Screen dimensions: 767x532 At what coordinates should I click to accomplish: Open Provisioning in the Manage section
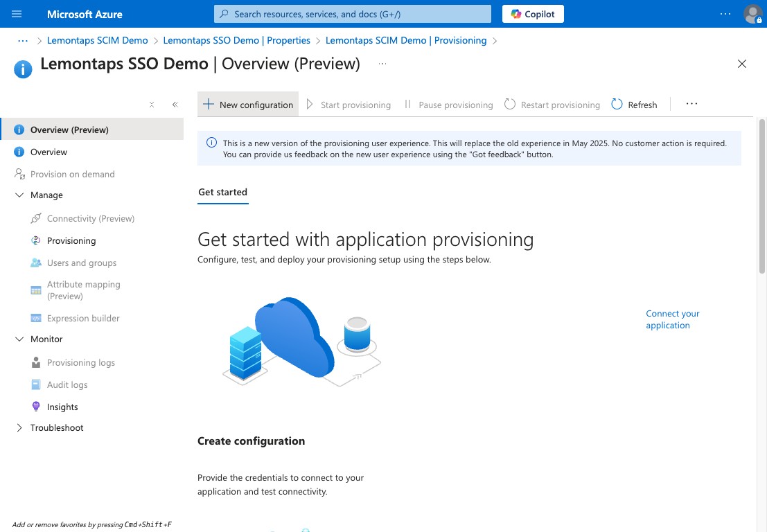coord(71,240)
